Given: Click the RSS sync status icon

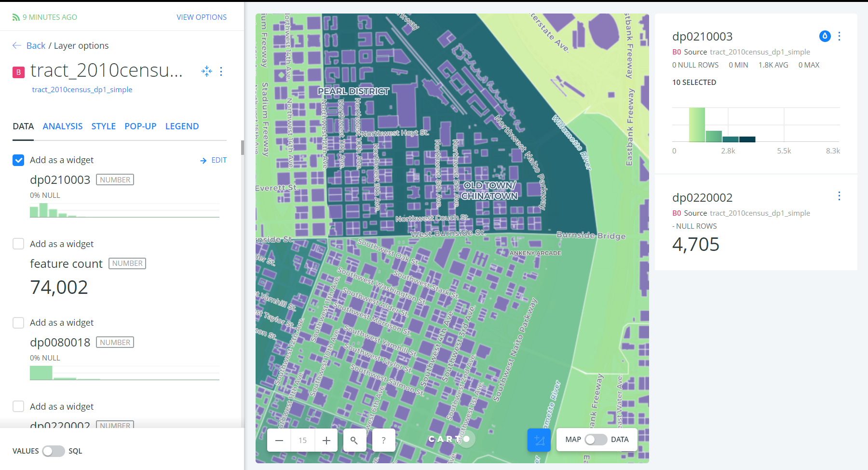Looking at the screenshot, I should [x=16, y=17].
